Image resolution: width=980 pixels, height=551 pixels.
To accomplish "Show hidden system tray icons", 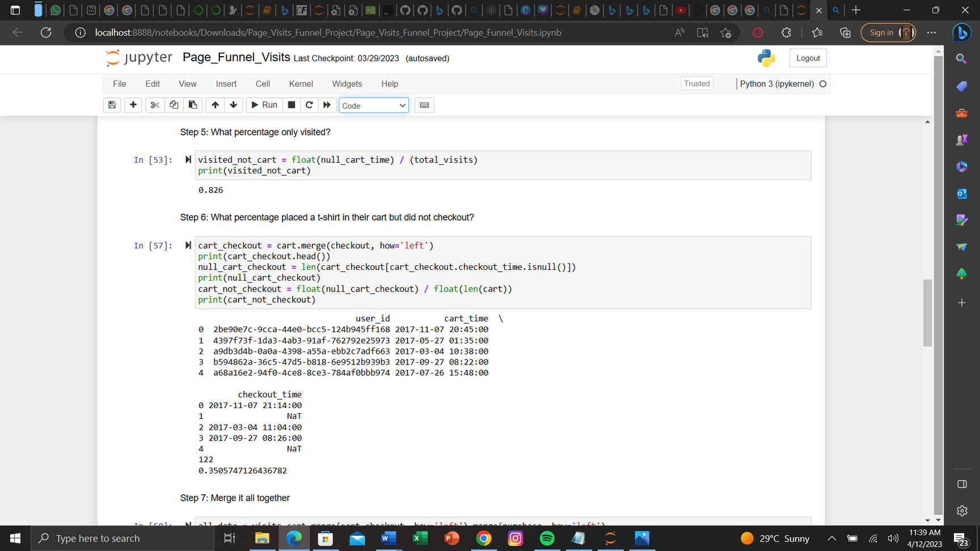I will 831,538.
